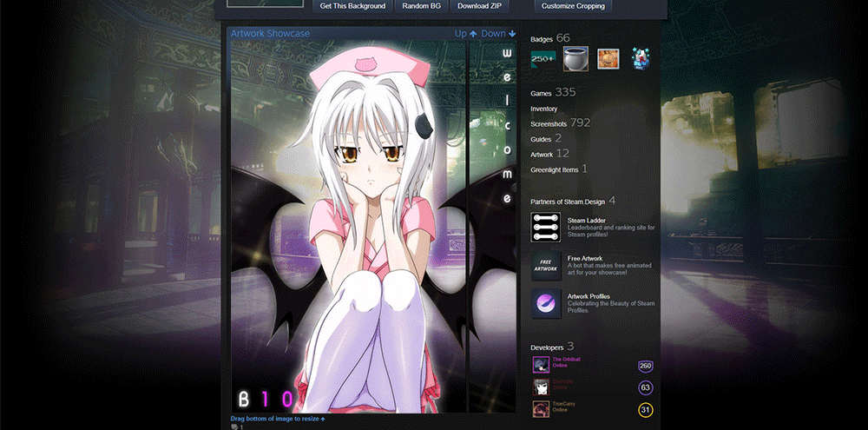This screenshot has width=868, height=430.
Task: Click the Artwork Profiles purple icon
Action: click(x=546, y=305)
